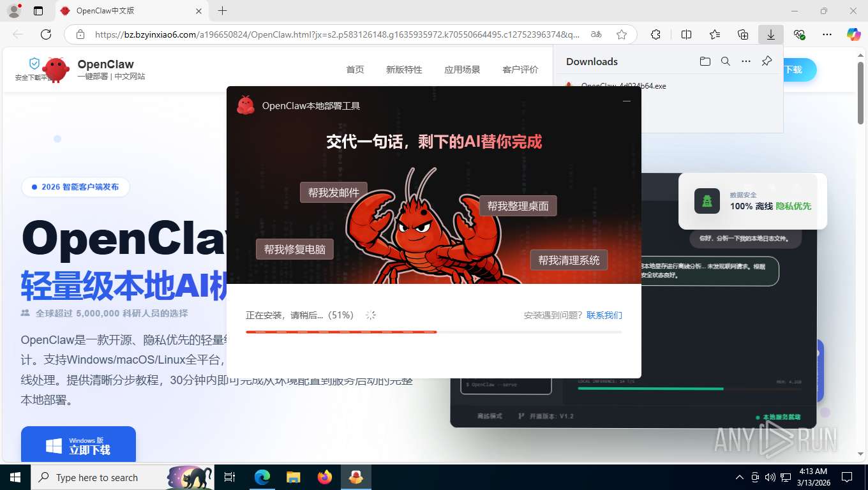
Task: Click 联系我们 link in installer
Action: click(604, 315)
